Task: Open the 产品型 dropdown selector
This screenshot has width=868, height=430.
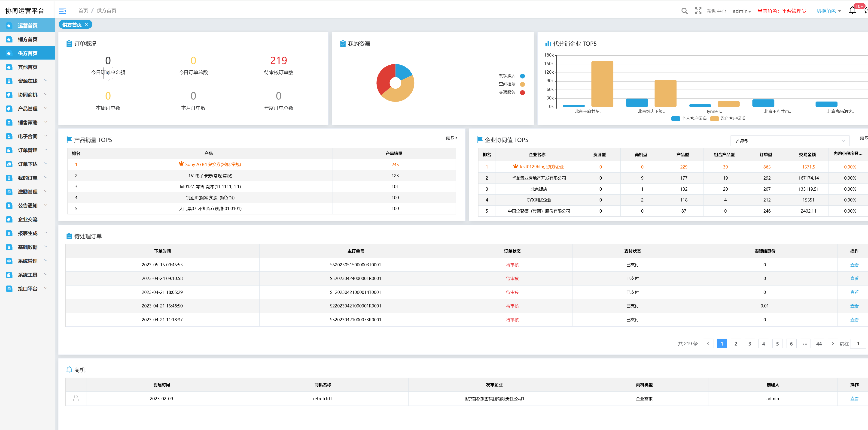Action: coord(789,141)
